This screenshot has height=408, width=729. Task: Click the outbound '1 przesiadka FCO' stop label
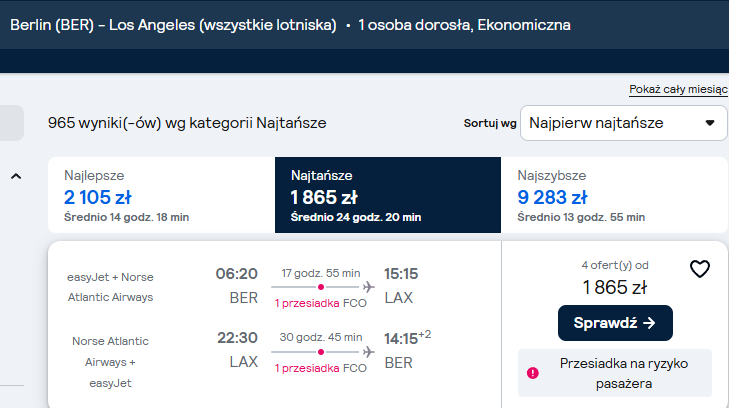coord(320,303)
